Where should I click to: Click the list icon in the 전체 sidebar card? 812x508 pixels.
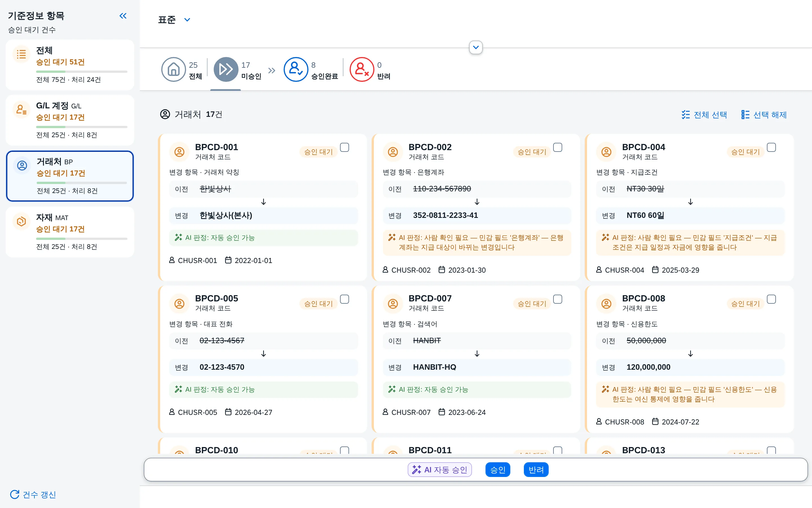click(21, 54)
